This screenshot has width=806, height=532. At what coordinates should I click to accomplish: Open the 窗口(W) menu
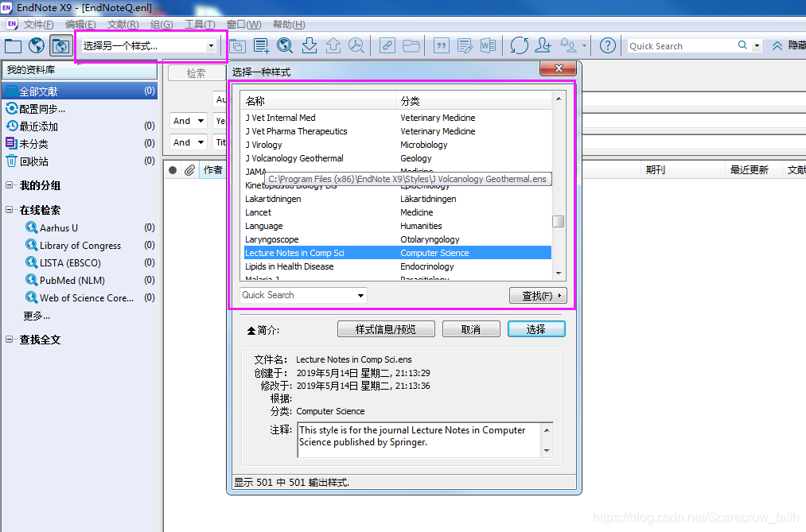click(243, 25)
